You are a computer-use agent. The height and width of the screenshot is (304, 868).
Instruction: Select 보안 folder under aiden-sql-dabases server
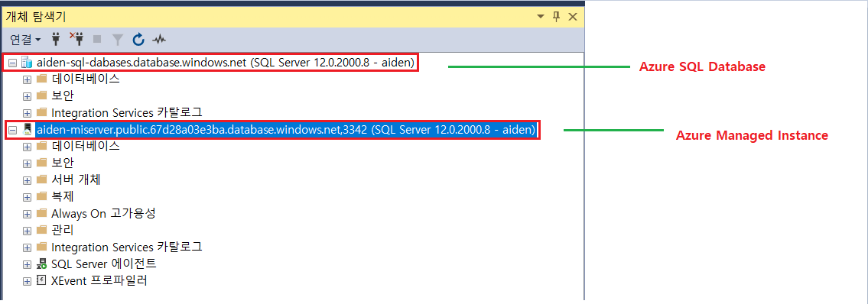click(62, 96)
